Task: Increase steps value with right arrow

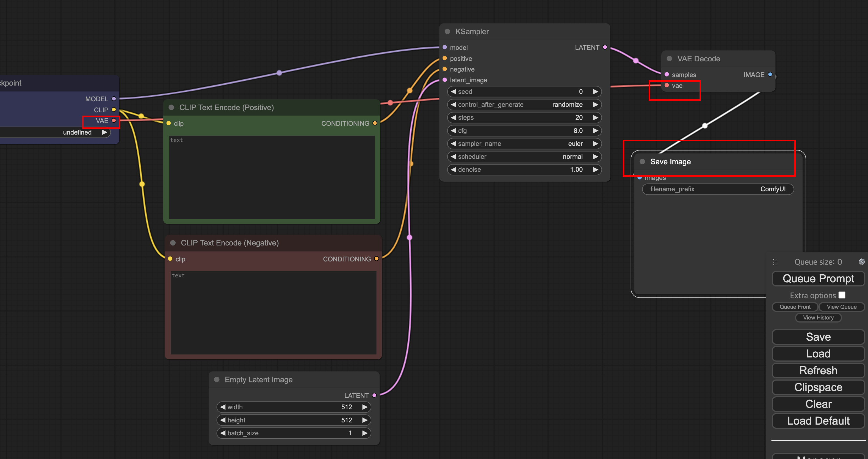Action: pos(595,117)
